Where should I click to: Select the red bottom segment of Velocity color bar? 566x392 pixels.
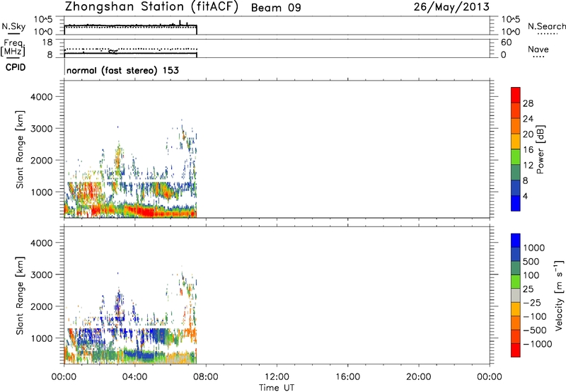click(x=516, y=350)
